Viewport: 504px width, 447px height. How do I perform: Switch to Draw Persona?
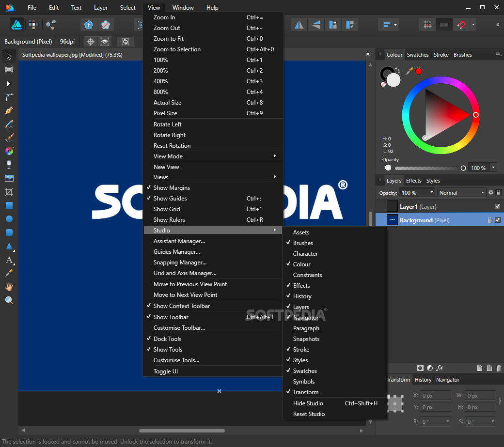[16, 25]
